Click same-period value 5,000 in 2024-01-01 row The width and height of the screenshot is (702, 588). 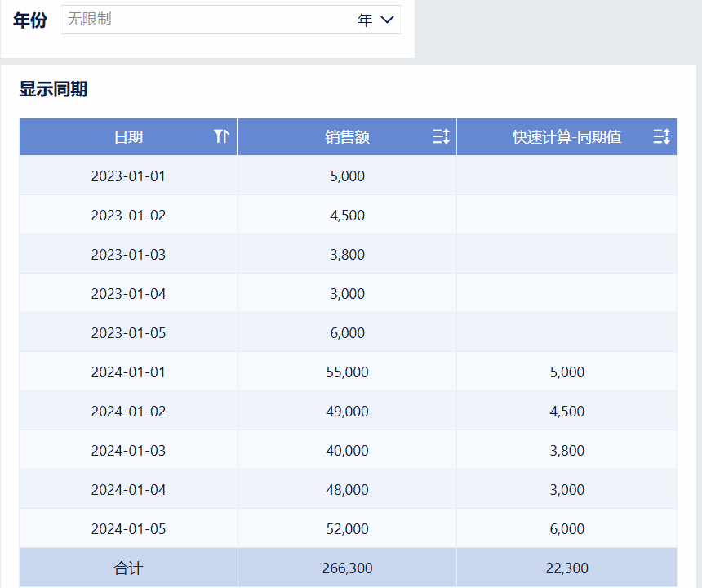(x=566, y=372)
